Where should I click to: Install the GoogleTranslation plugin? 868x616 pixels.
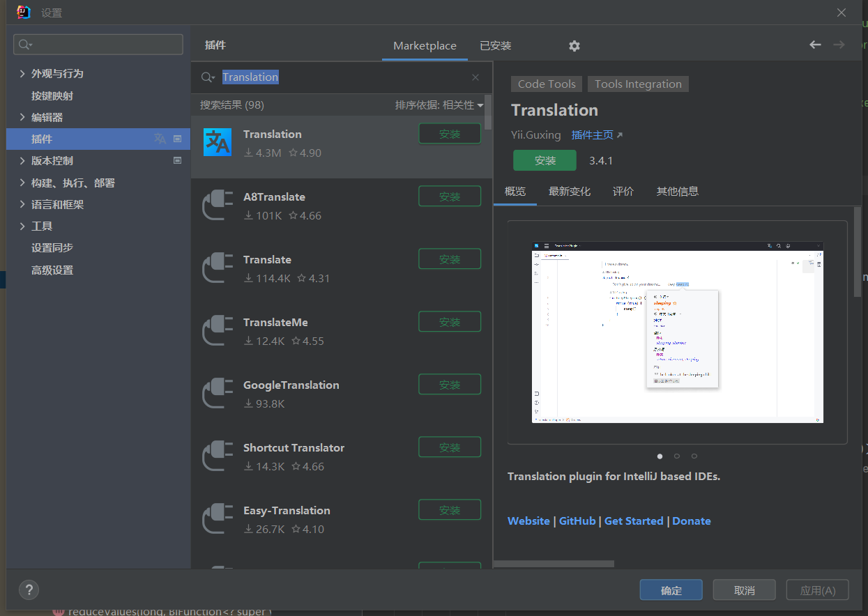point(450,385)
